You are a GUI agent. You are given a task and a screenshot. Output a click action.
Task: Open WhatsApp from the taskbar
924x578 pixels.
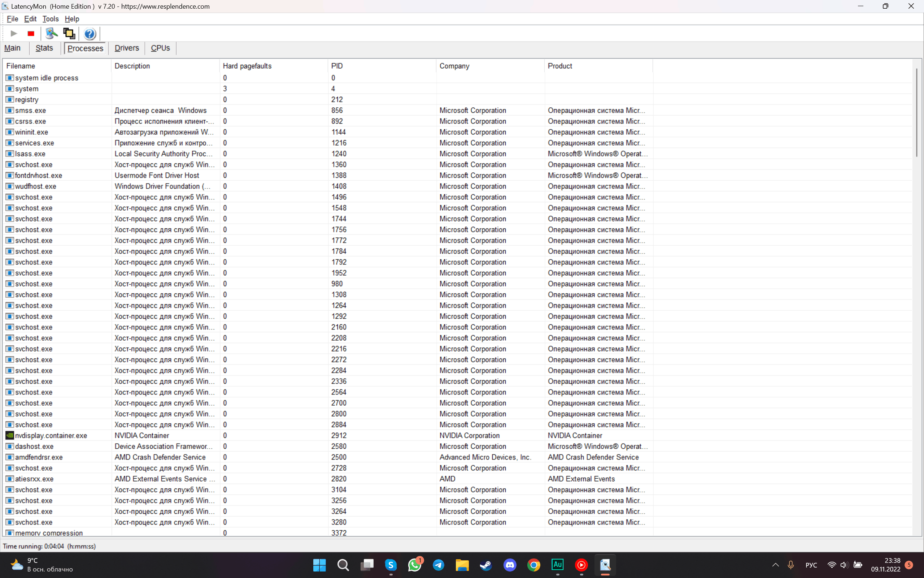415,565
